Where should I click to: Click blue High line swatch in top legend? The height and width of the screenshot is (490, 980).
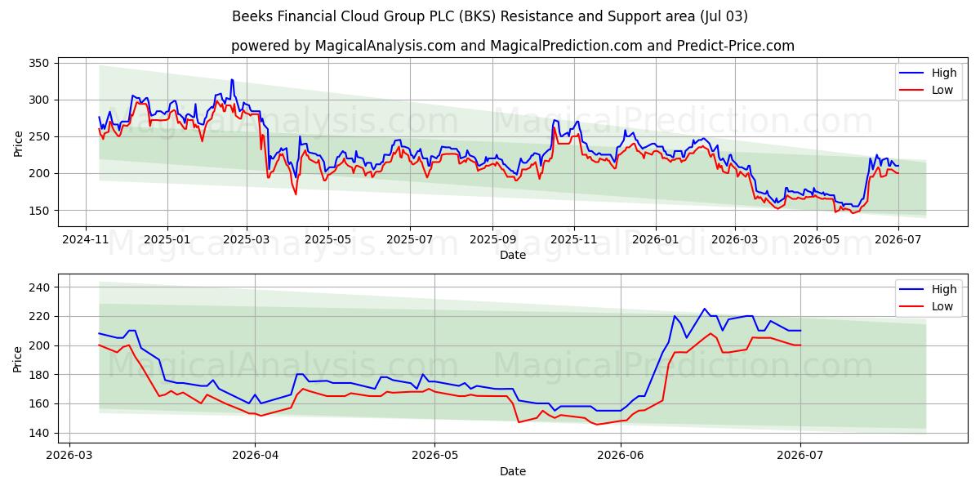(x=912, y=73)
